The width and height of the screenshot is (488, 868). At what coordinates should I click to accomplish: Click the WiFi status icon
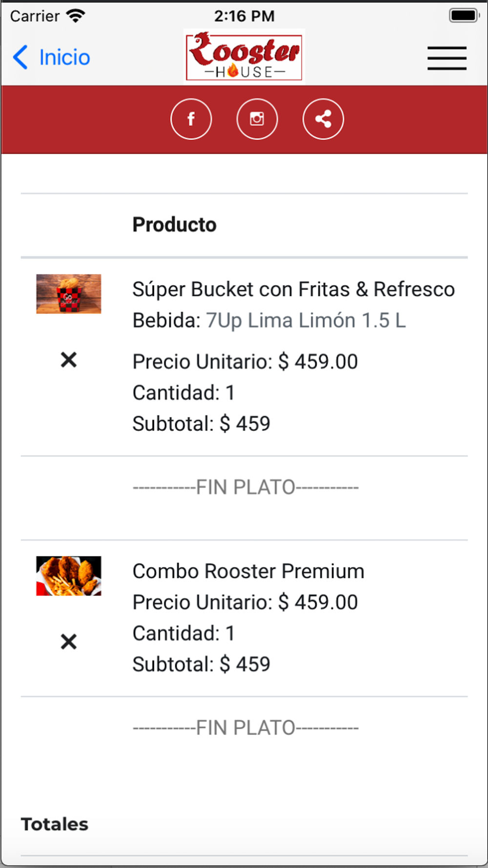(76, 16)
